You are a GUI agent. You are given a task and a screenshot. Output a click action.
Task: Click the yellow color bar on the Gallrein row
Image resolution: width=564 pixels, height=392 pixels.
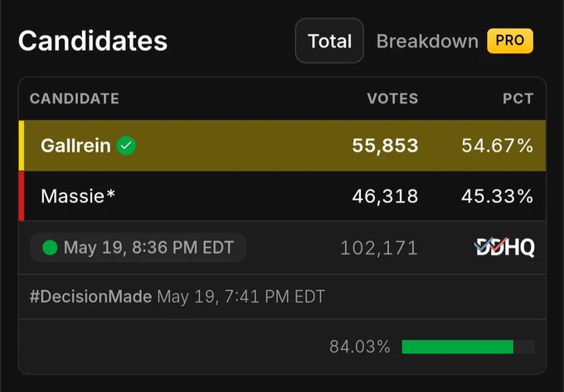tap(22, 146)
